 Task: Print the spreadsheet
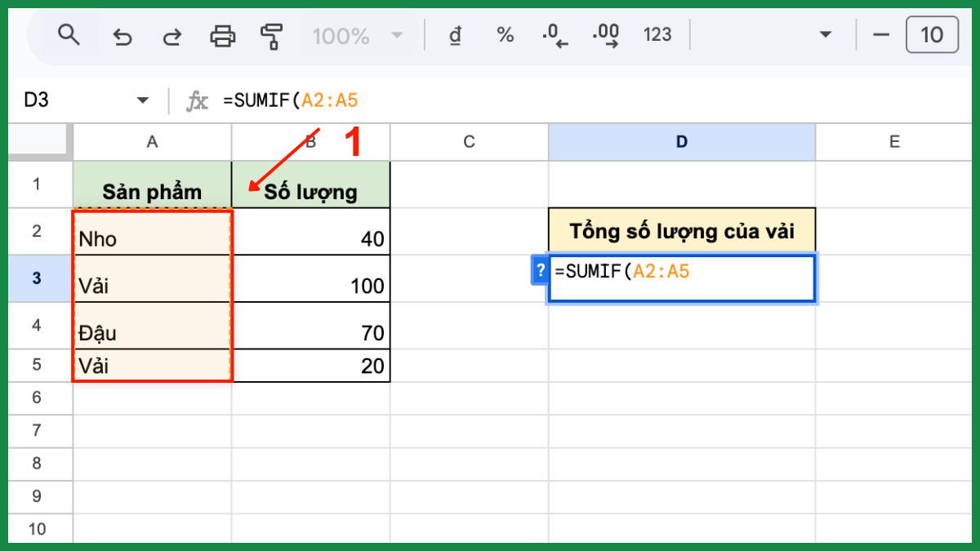coord(222,35)
